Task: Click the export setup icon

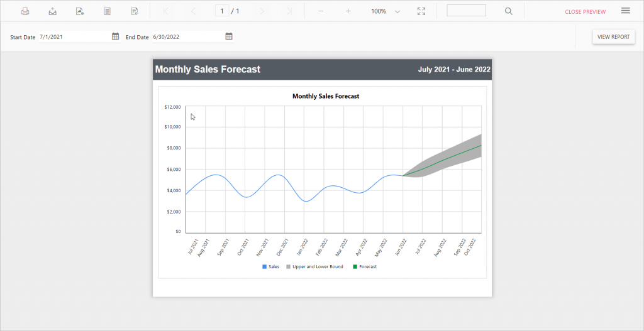Action: point(80,11)
